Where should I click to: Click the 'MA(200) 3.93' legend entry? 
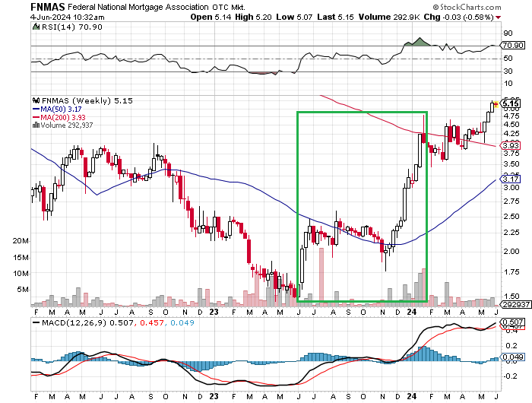tap(63, 117)
